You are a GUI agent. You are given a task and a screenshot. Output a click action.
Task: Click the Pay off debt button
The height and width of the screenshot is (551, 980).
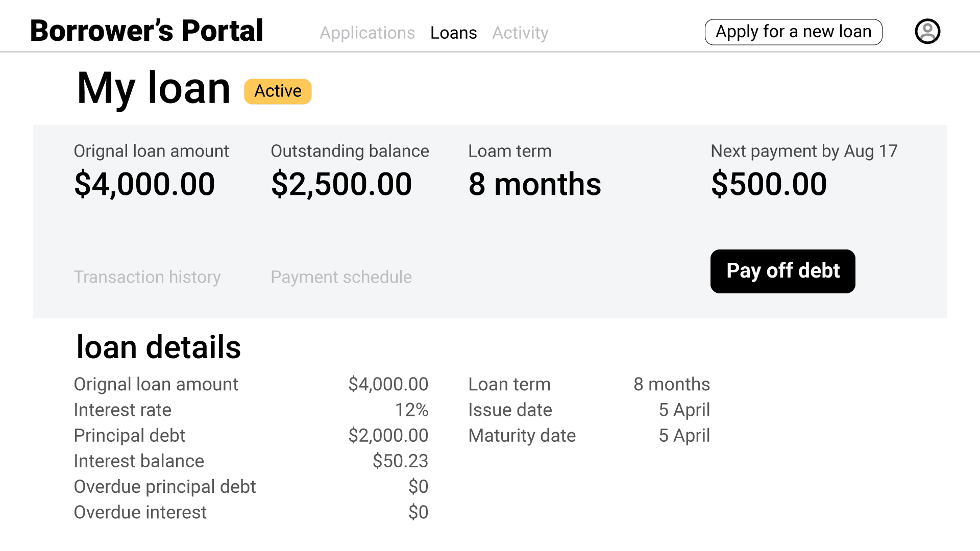click(x=782, y=271)
